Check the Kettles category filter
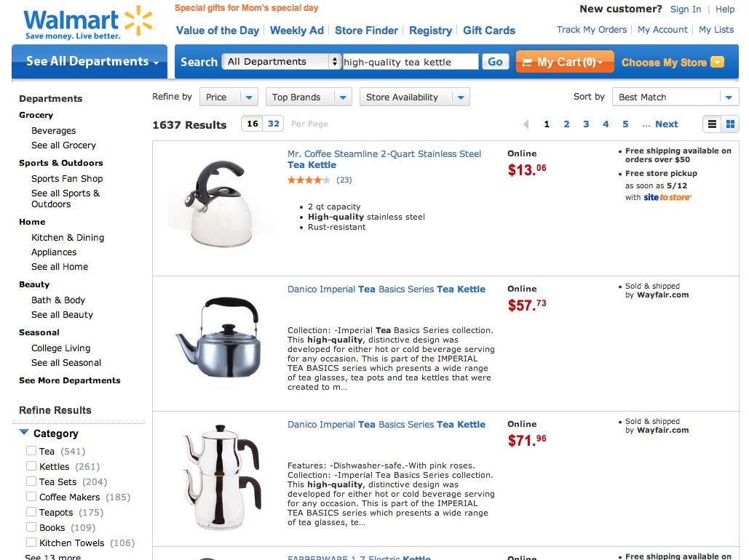The image size is (749, 560). (x=31, y=466)
